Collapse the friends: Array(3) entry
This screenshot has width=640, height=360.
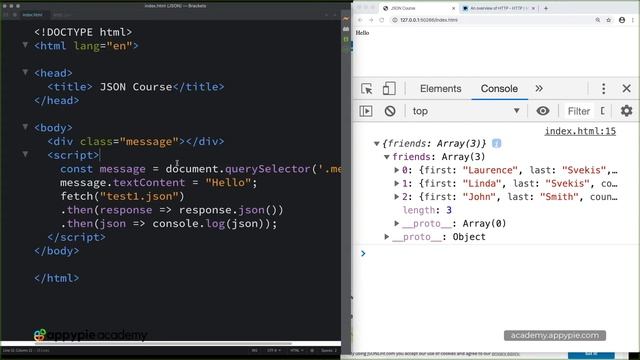[x=386, y=157]
